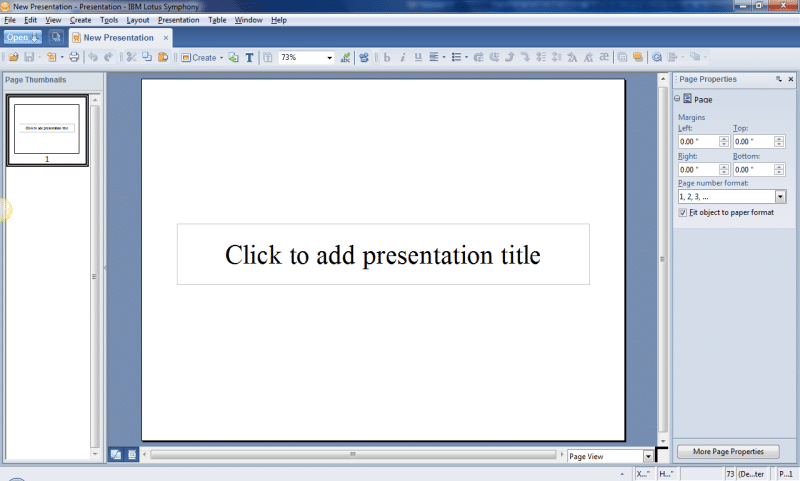Image resolution: width=800 pixels, height=481 pixels.
Task: Select slide 1 thumbnail
Action: tap(47, 129)
